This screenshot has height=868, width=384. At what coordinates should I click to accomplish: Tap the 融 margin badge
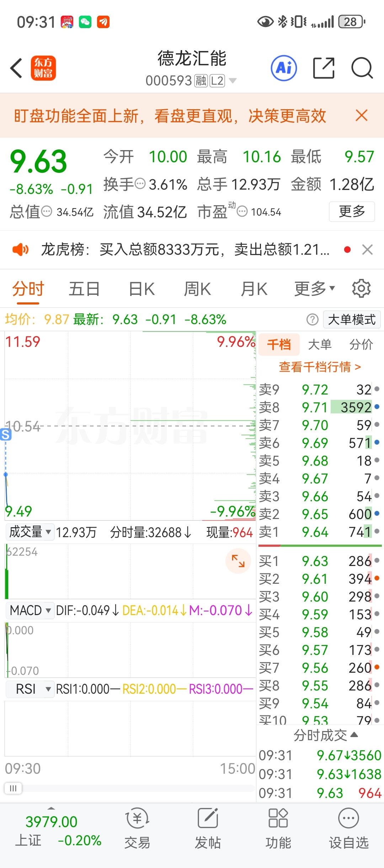point(201,81)
